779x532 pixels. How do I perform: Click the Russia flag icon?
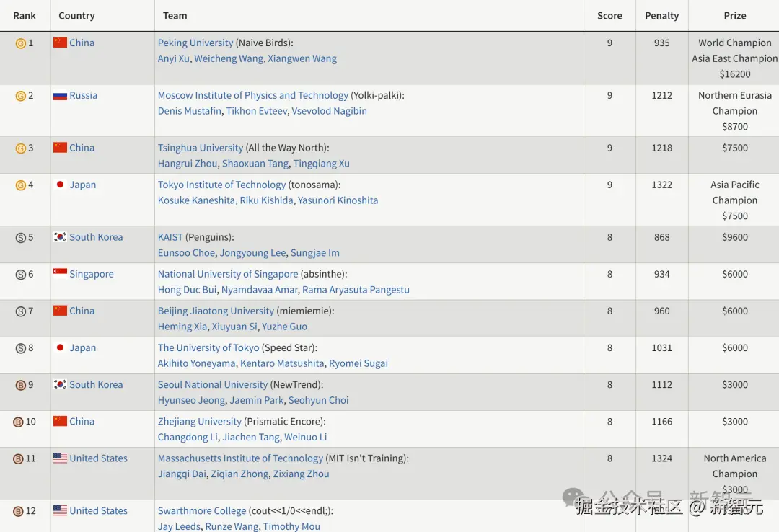tap(60, 95)
